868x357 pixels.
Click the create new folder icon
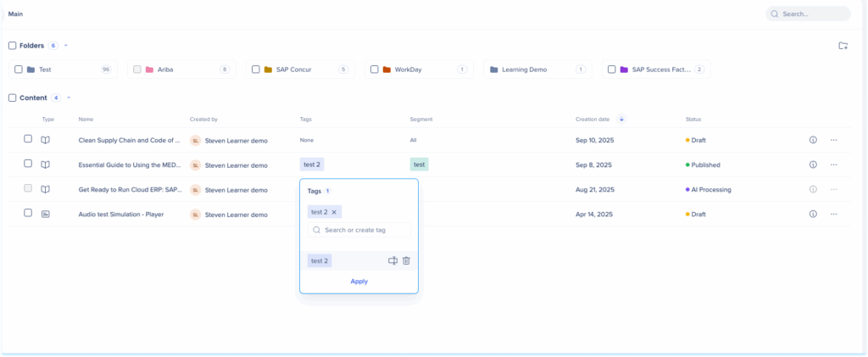(843, 46)
